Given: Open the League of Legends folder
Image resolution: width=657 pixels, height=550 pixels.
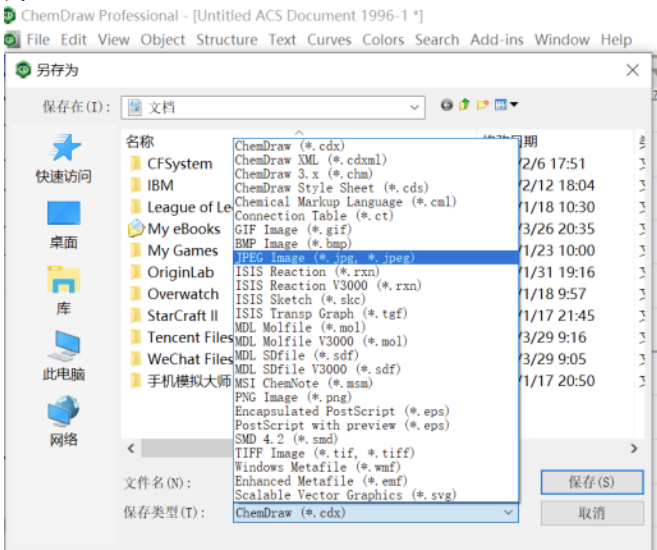Looking at the screenshot, I should point(181,207).
